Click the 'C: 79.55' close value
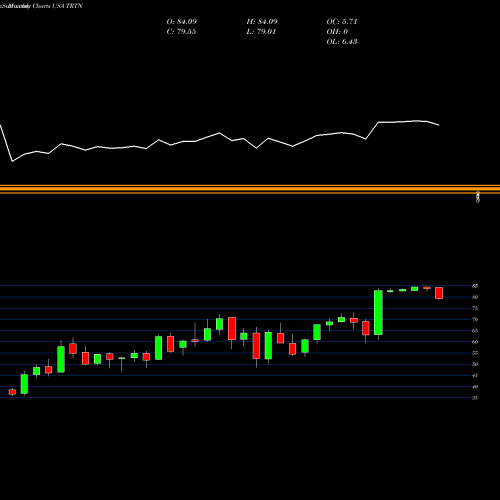 pyautogui.click(x=181, y=32)
